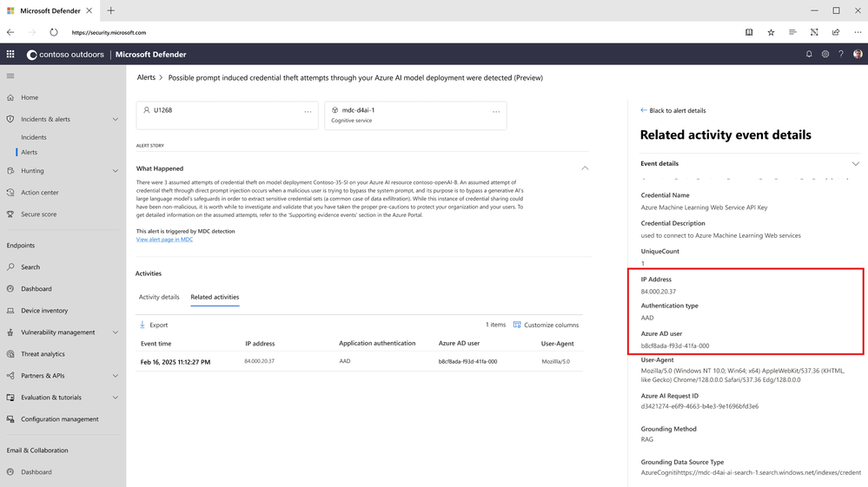Click the Threat analytics icon
868x487 pixels.
pyautogui.click(x=10, y=354)
